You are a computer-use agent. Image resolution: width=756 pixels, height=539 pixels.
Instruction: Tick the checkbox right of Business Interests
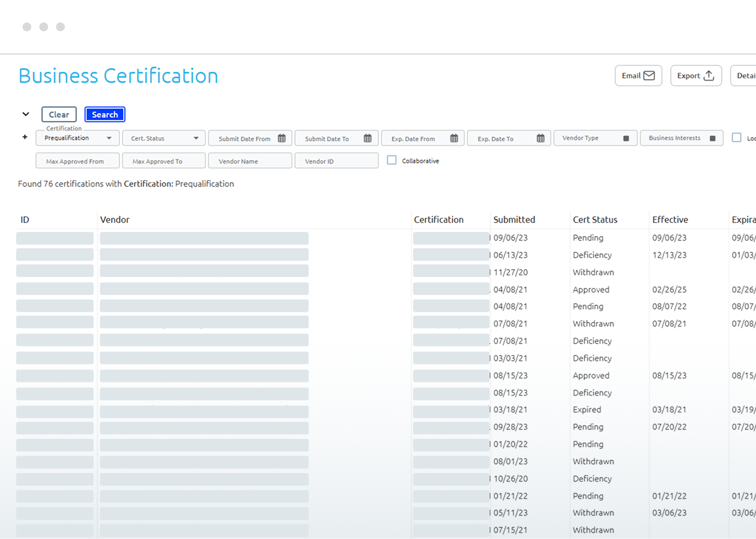coord(736,138)
